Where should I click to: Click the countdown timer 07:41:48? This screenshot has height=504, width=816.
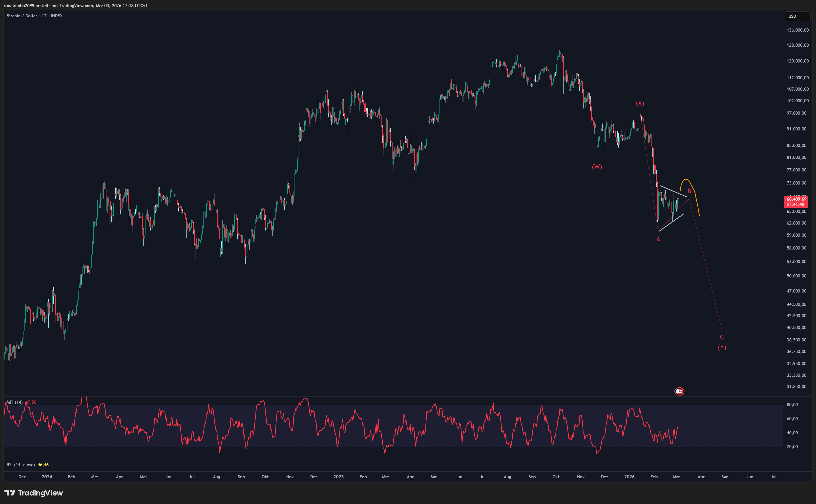(x=795, y=204)
